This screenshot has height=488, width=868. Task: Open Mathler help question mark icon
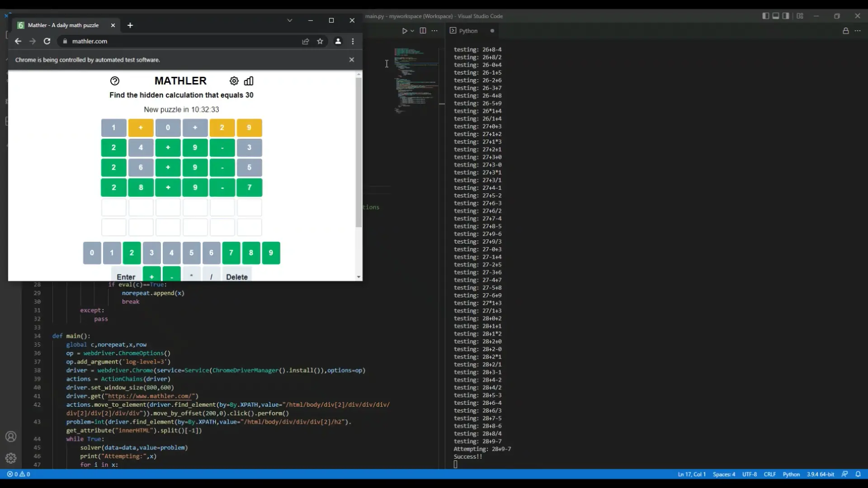[x=115, y=81]
